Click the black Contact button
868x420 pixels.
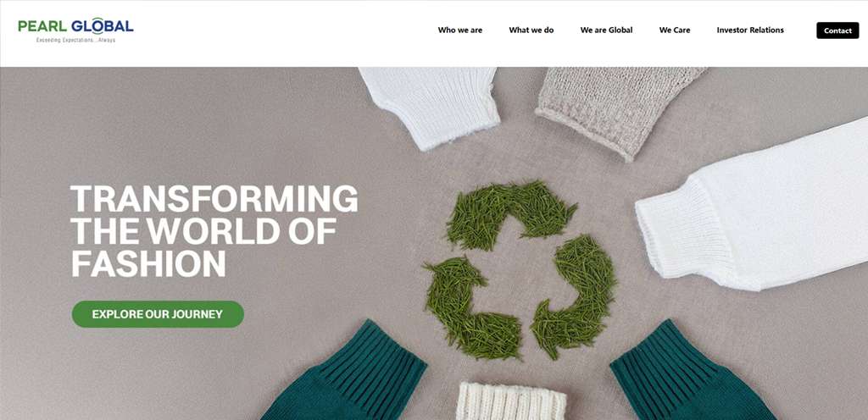tap(837, 30)
